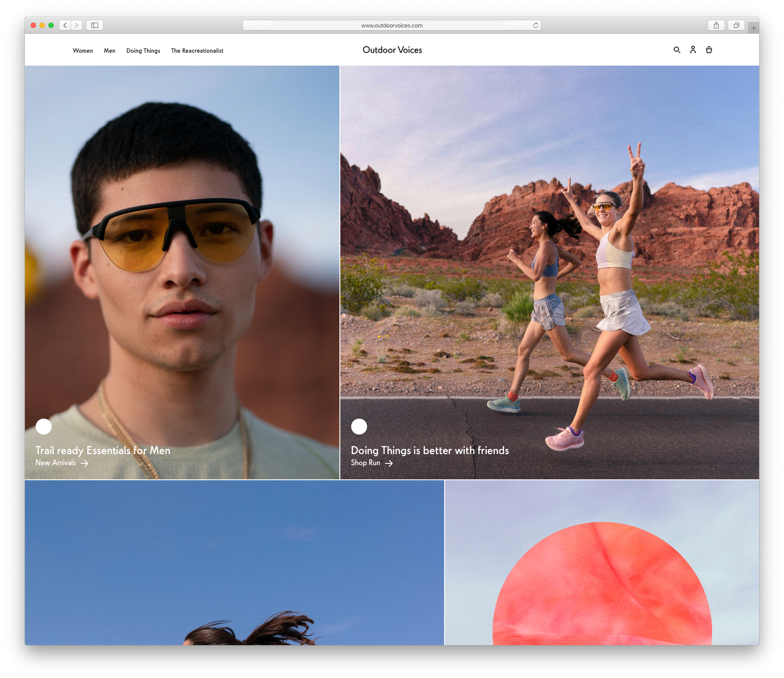This screenshot has width=784, height=678.
Task: Minimize Safari with the yellow button
Action: [x=42, y=25]
